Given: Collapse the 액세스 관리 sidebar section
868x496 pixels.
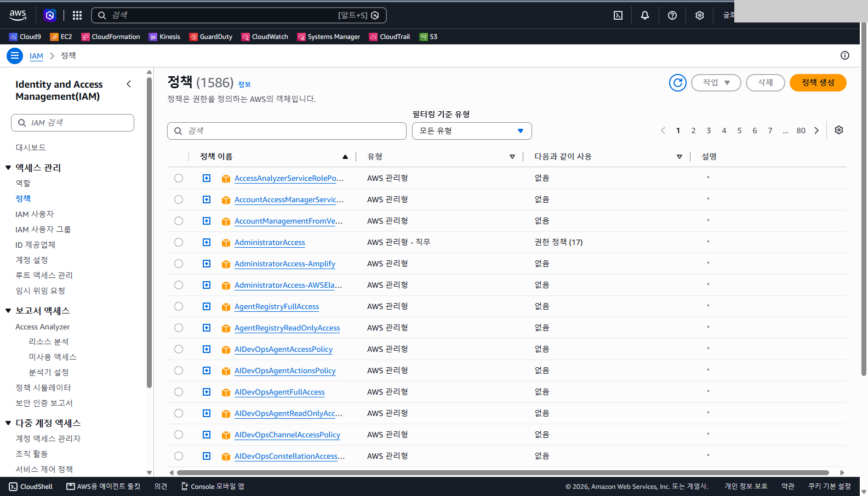Looking at the screenshot, I should (8, 168).
